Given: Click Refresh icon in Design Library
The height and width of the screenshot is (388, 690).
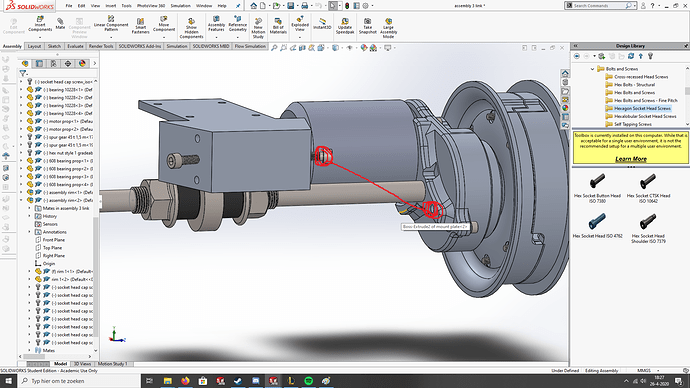Looking at the screenshot, I should [x=631, y=56].
